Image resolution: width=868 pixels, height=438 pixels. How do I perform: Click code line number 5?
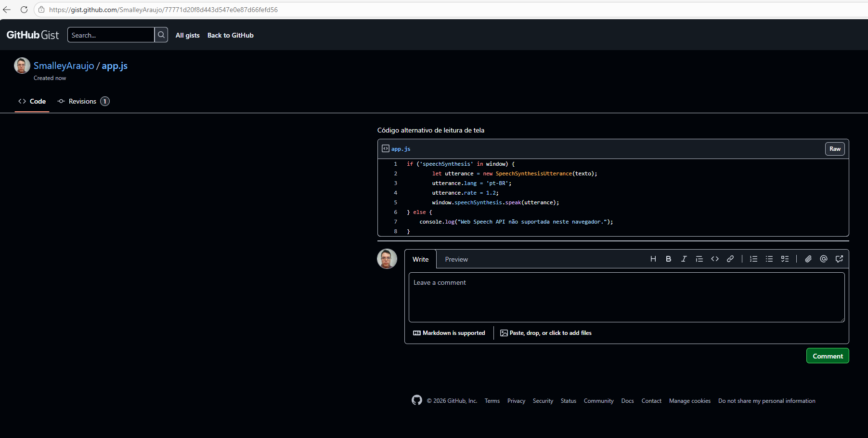[x=396, y=202]
